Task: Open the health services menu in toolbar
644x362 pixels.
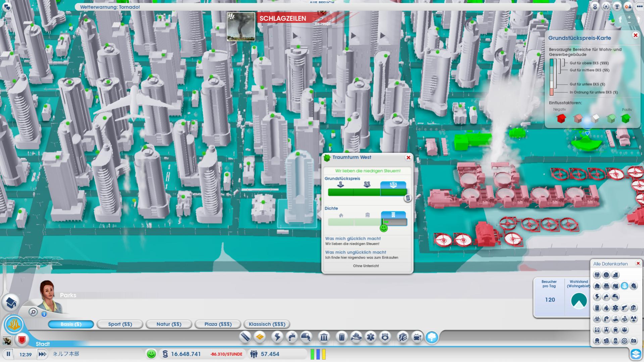Action: click(x=370, y=337)
